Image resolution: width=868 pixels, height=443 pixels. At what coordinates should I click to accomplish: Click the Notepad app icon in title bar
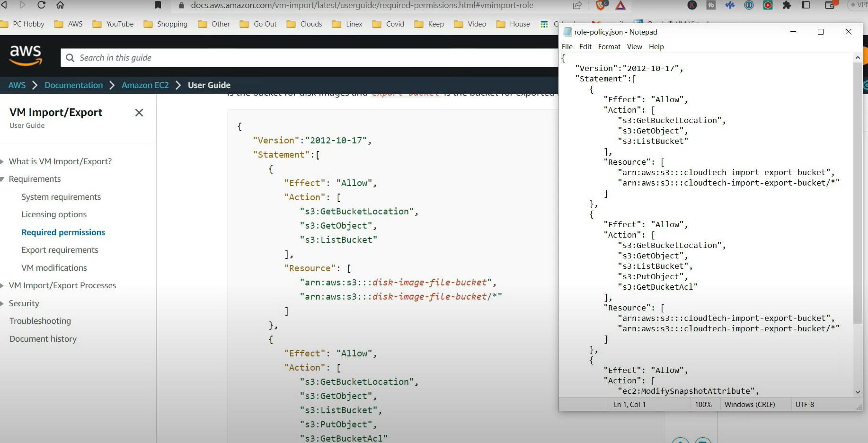pos(567,32)
